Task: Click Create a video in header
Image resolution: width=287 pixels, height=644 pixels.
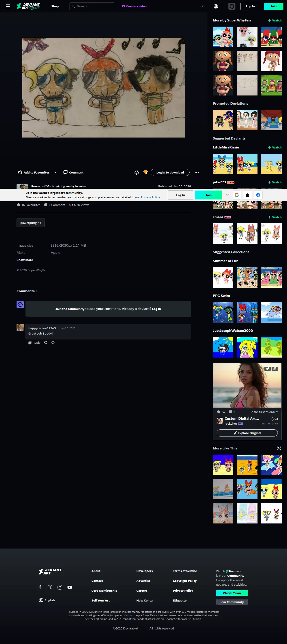Action: pos(134,6)
